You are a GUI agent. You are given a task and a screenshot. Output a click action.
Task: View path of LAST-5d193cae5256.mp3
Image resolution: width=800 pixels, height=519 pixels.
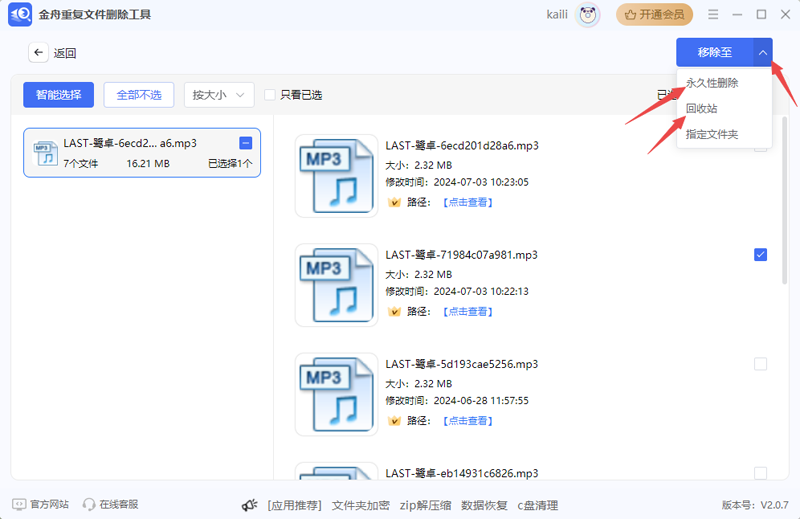pyautogui.click(x=468, y=421)
